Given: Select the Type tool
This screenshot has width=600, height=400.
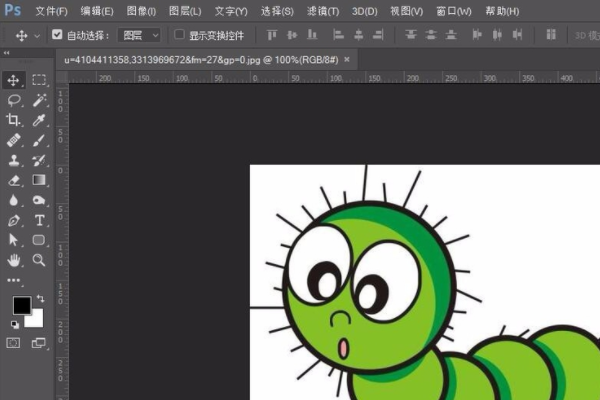Looking at the screenshot, I should [x=39, y=220].
